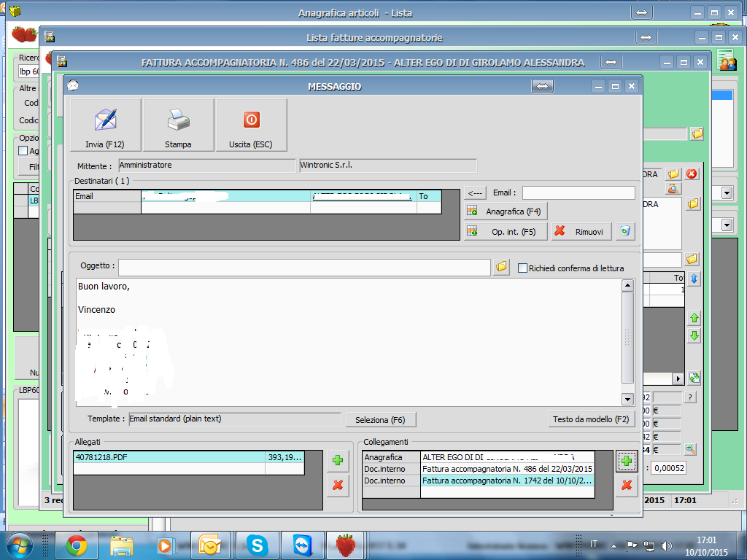
Task: Switch to the strawberry app in taskbar
Action: 347,545
